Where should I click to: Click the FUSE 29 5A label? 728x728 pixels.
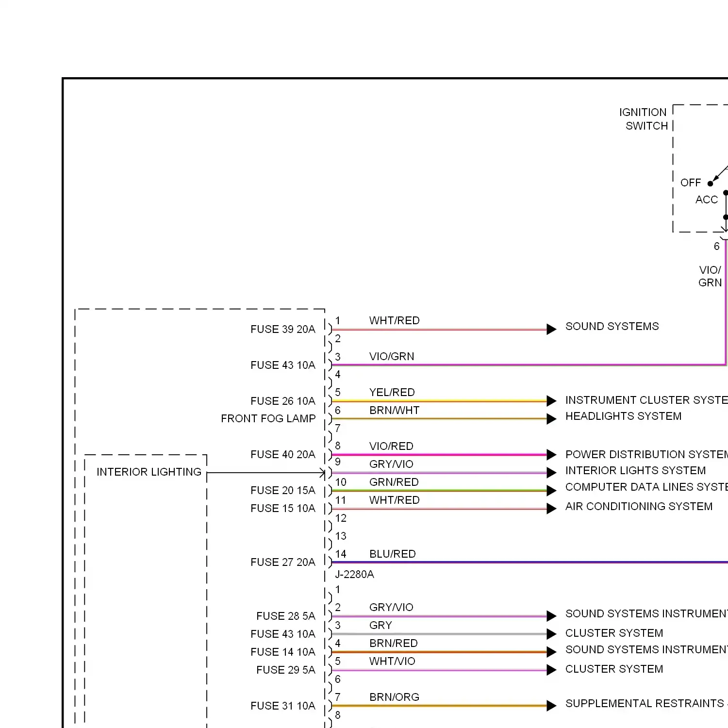coord(286,670)
